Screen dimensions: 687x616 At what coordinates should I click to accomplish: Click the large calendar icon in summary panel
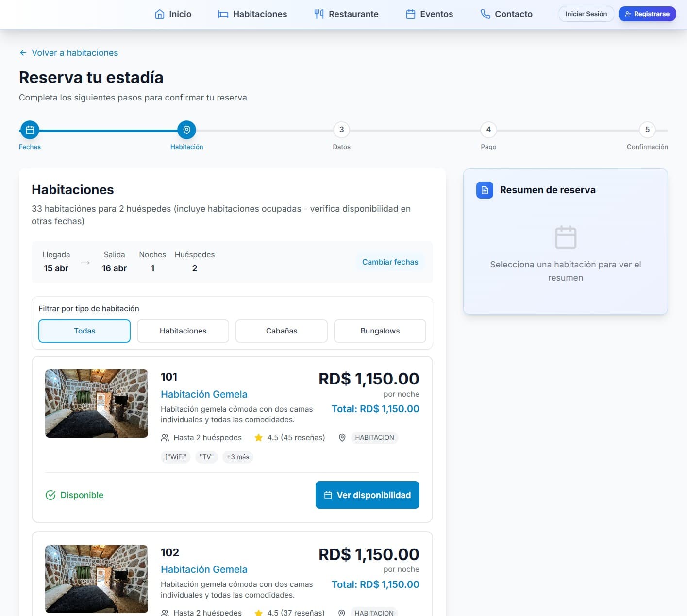pyautogui.click(x=565, y=237)
